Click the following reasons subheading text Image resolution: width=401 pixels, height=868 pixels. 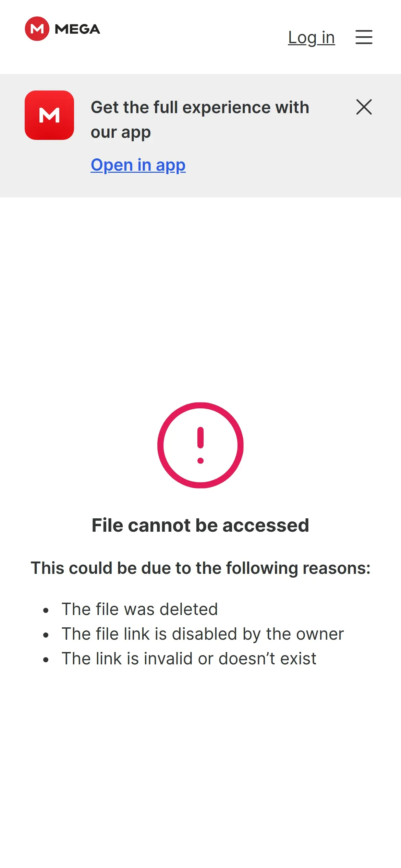200,568
